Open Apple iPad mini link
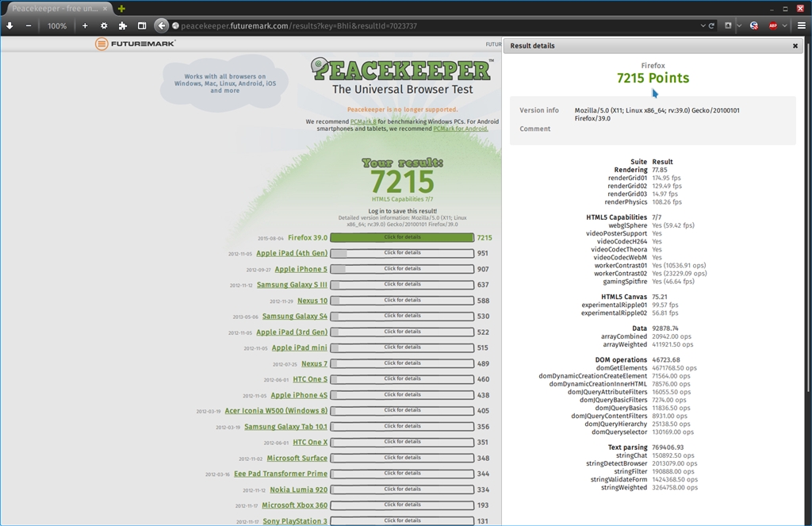Screen dimensions: 812x526 tap(299, 347)
